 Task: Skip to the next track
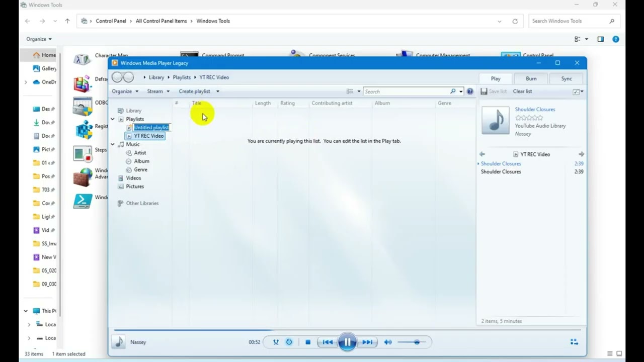point(367,342)
